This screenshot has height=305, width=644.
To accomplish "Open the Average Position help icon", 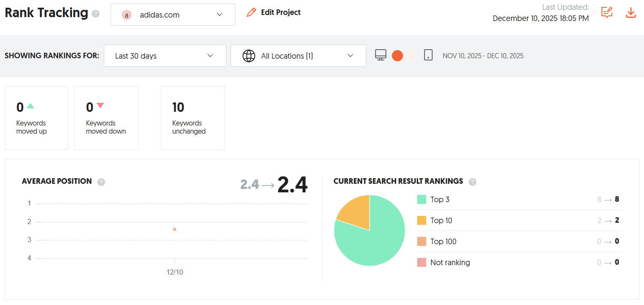I will (101, 182).
